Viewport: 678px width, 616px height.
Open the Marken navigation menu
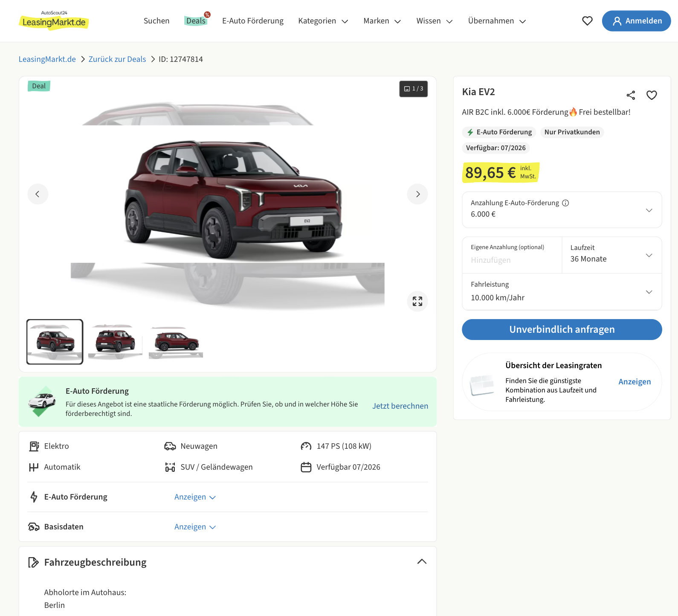point(382,21)
